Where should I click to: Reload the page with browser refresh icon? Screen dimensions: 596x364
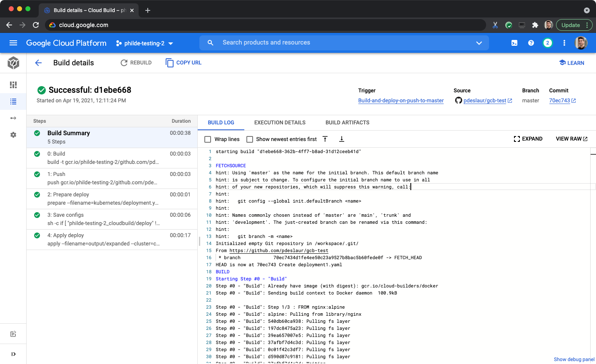click(x=36, y=25)
